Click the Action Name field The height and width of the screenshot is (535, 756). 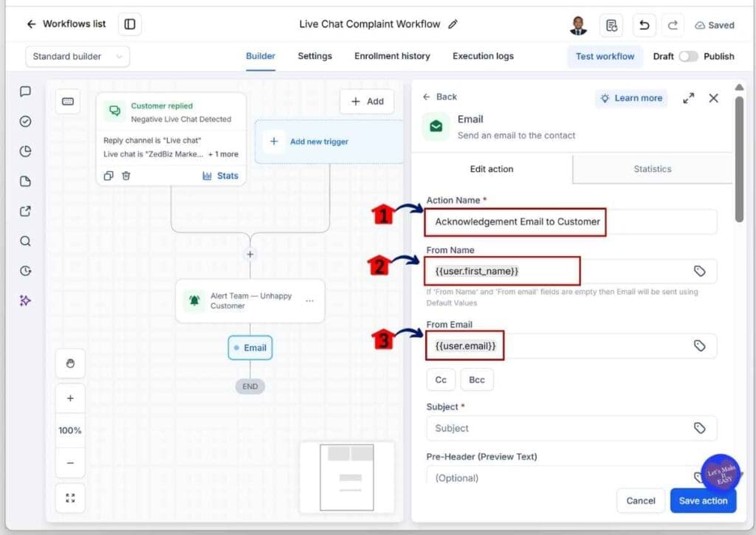pyautogui.click(x=571, y=221)
